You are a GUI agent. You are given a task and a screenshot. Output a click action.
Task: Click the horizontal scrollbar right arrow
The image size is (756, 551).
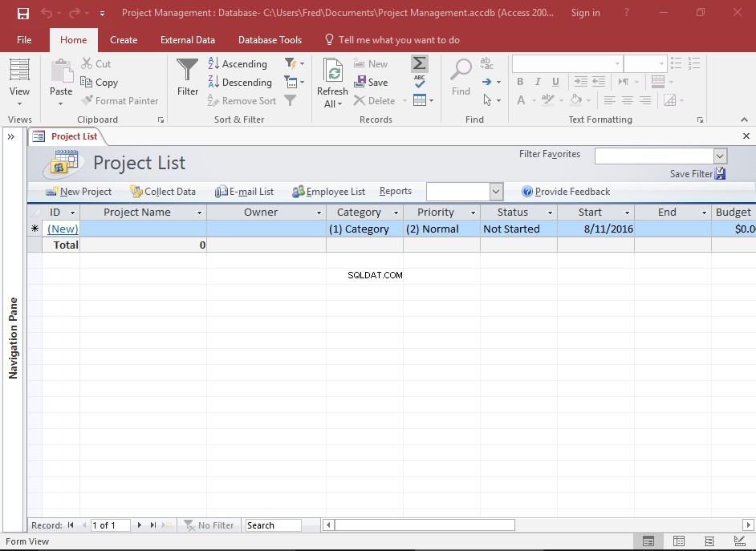[x=748, y=525]
